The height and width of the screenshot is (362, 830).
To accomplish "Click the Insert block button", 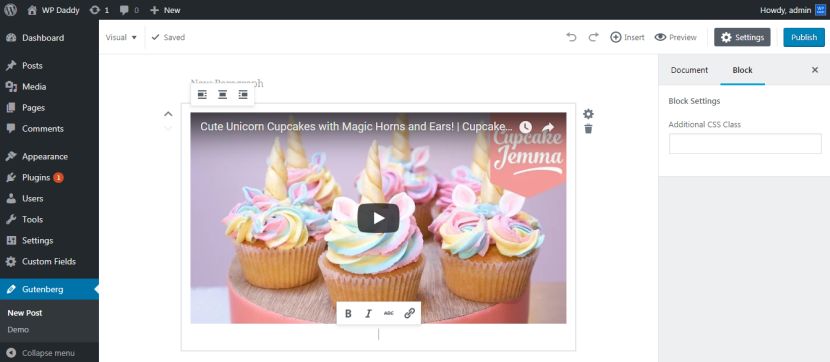I will (627, 37).
